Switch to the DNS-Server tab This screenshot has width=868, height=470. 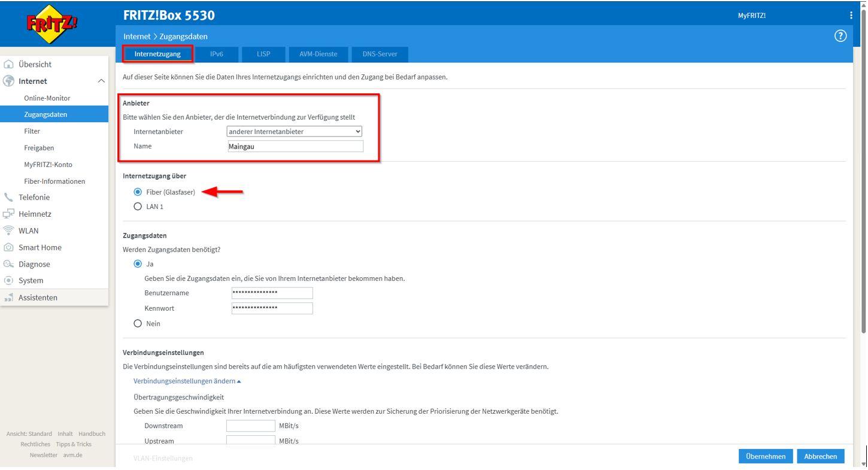coord(380,54)
